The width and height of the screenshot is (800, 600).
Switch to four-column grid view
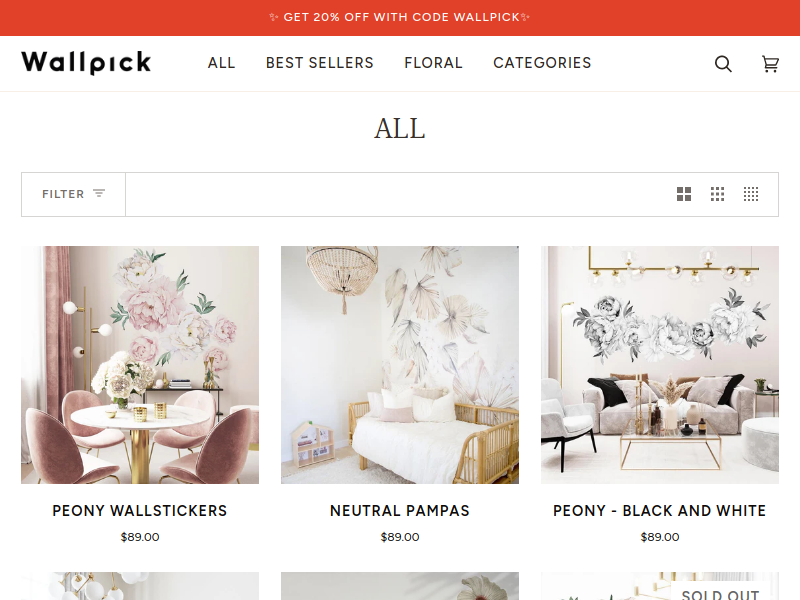click(x=751, y=194)
